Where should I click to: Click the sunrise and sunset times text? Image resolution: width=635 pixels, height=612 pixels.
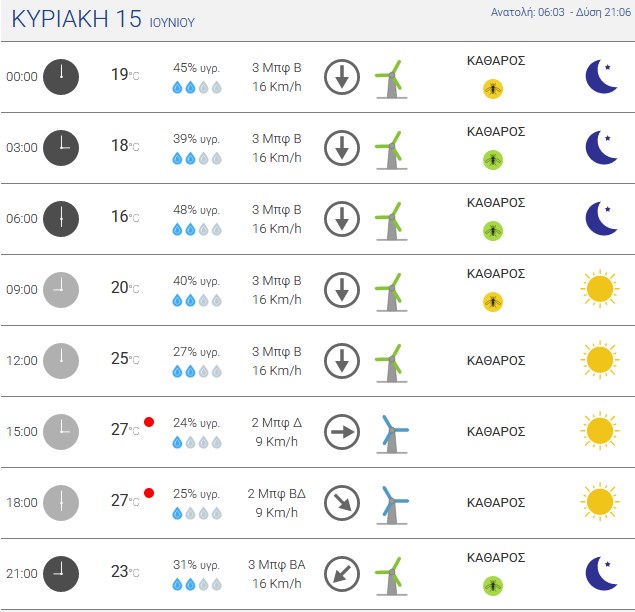click(561, 12)
